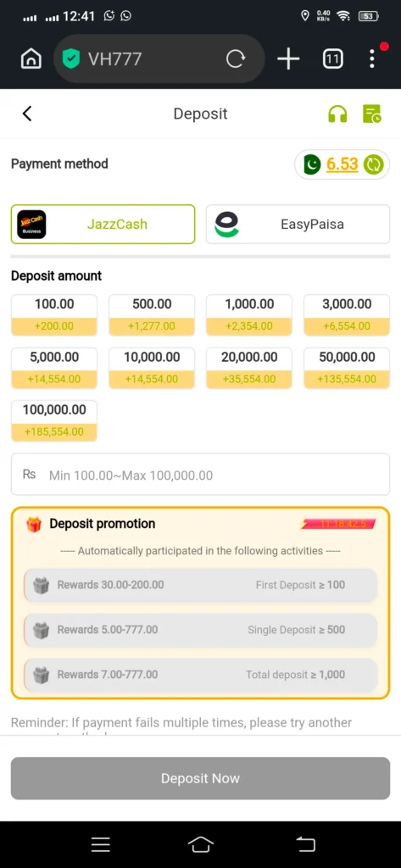Tap the browser home icon
Screen dimensions: 401x868
point(31,58)
